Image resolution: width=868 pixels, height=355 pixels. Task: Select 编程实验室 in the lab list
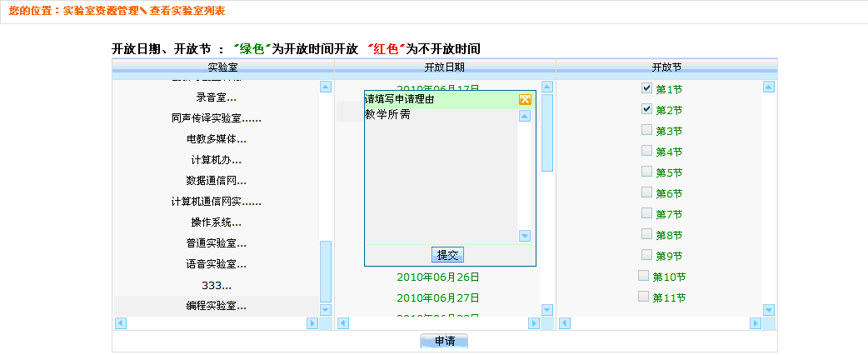point(216,306)
